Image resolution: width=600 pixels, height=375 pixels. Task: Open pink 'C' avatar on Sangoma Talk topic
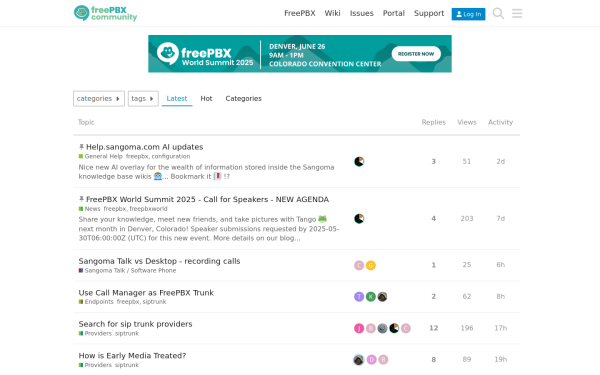(359, 265)
